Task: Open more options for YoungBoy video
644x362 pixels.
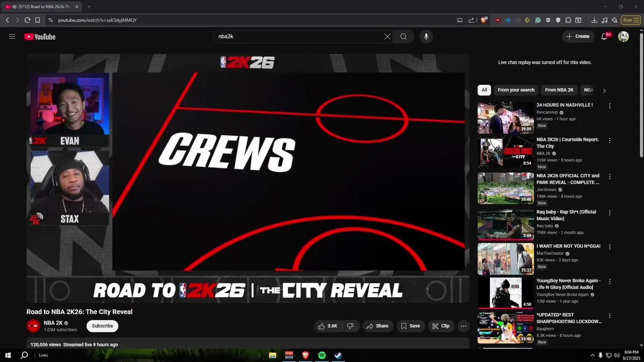Action: click(610, 282)
